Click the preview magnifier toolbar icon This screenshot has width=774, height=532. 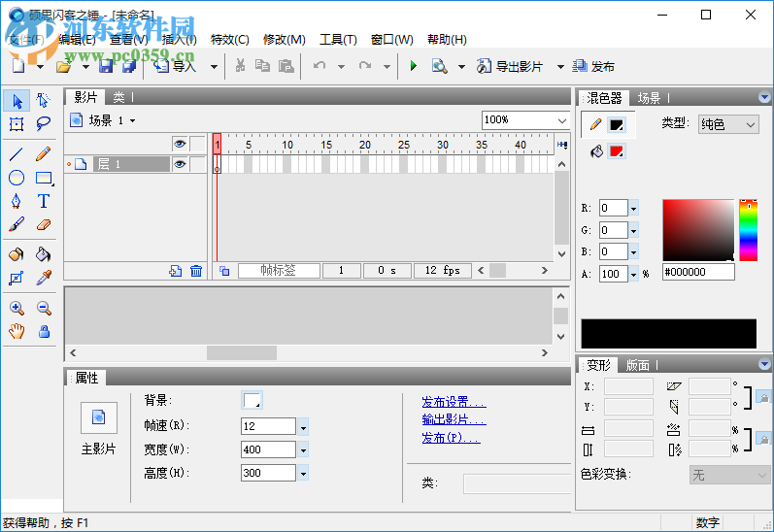pos(439,66)
